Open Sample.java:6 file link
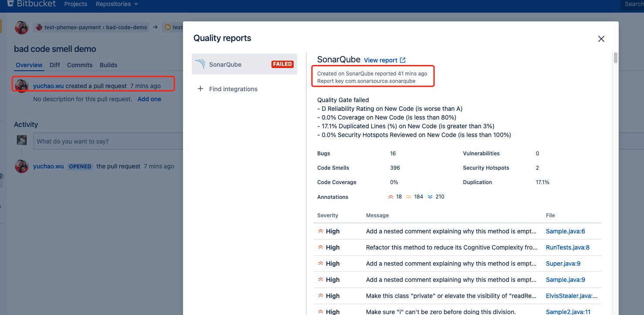The width and height of the screenshot is (644, 315). point(566,231)
